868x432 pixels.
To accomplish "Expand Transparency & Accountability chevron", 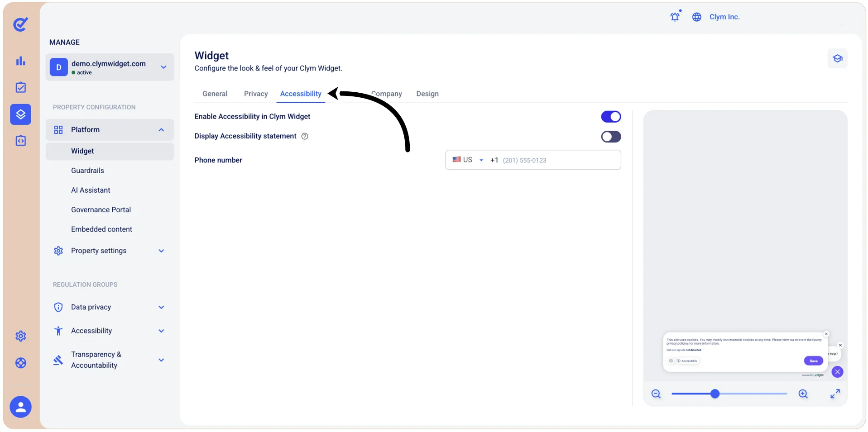I will coord(161,360).
